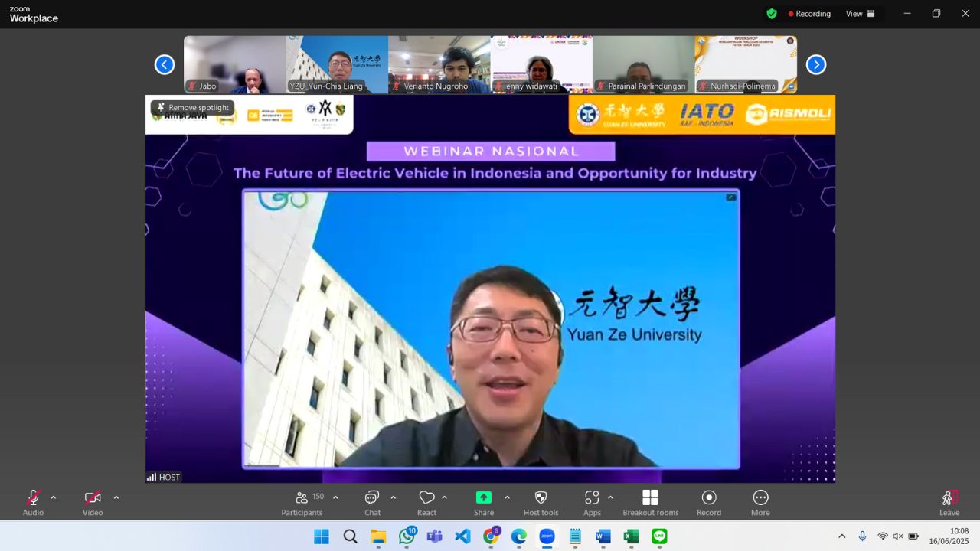
Task: Expand the caret next to Participants
Action: [335, 497]
